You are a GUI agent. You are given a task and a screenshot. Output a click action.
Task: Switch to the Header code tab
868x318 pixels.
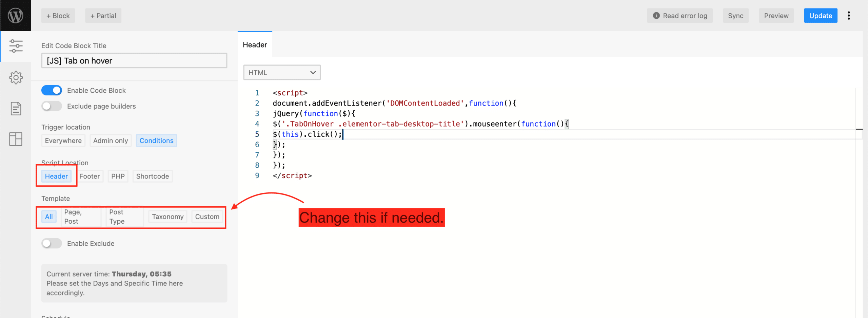(x=255, y=44)
